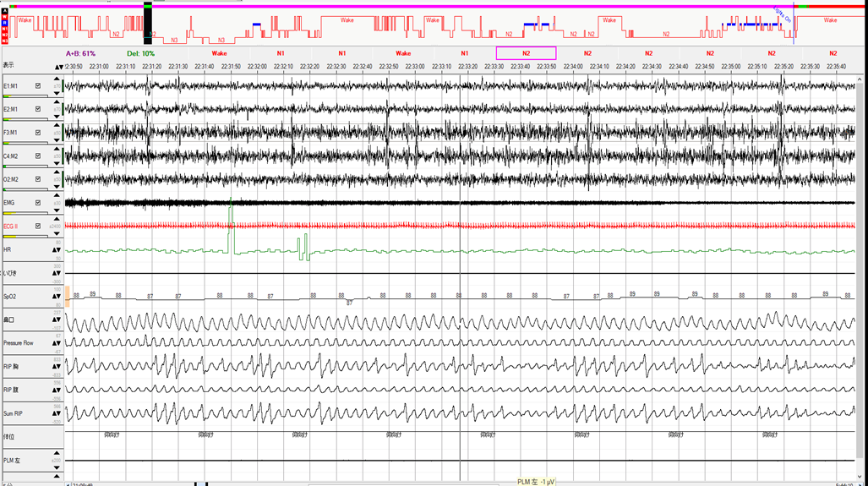Viewport: 868px width, 486px height.
Task: Click the black marker in hypnogram overview
Action: click(147, 23)
